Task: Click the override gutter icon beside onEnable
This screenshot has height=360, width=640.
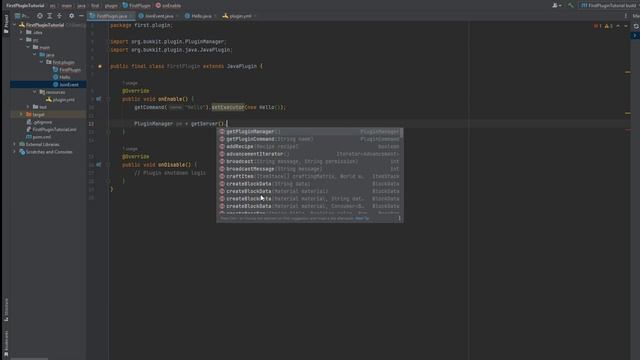Action: pos(98,99)
